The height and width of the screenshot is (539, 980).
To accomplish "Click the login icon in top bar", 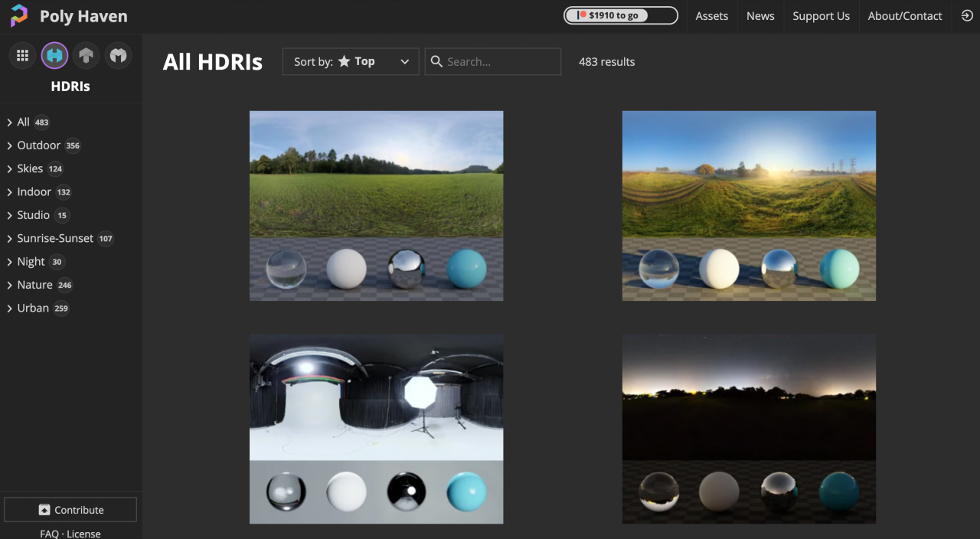I will point(967,16).
